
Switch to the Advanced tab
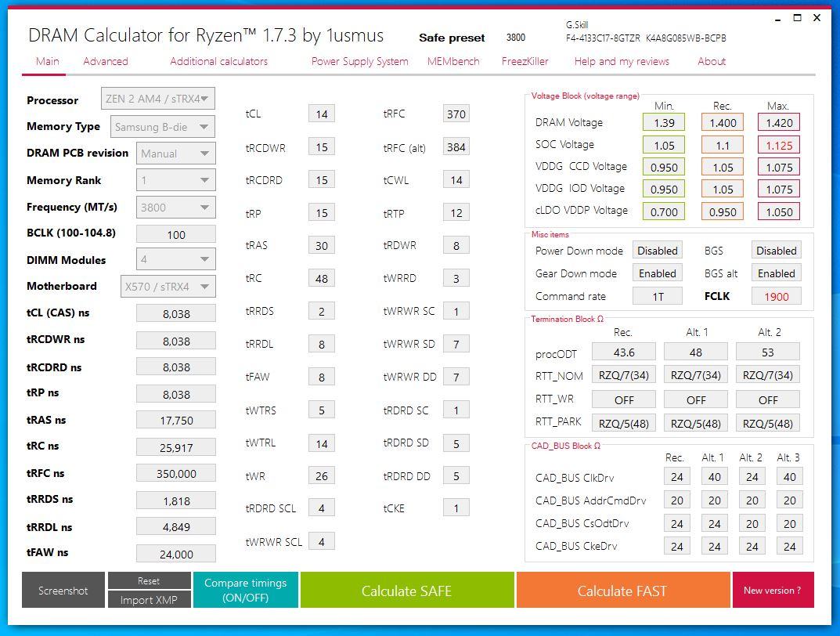[x=106, y=62]
